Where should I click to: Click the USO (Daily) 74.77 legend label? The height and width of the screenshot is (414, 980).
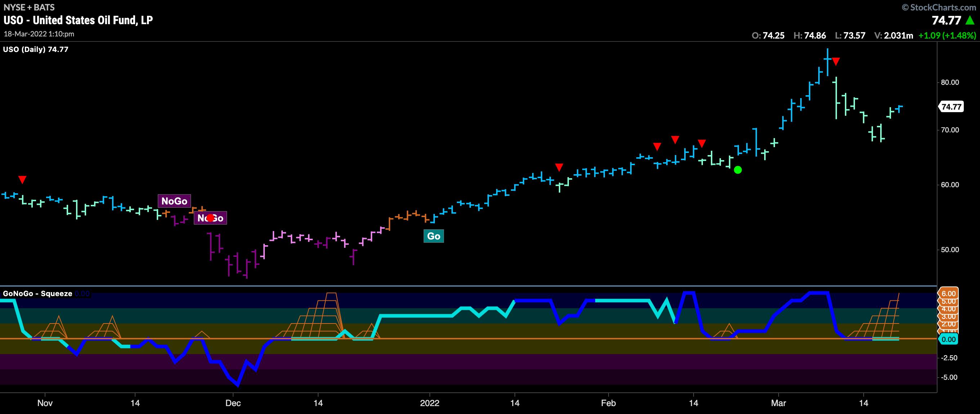(36, 49)
